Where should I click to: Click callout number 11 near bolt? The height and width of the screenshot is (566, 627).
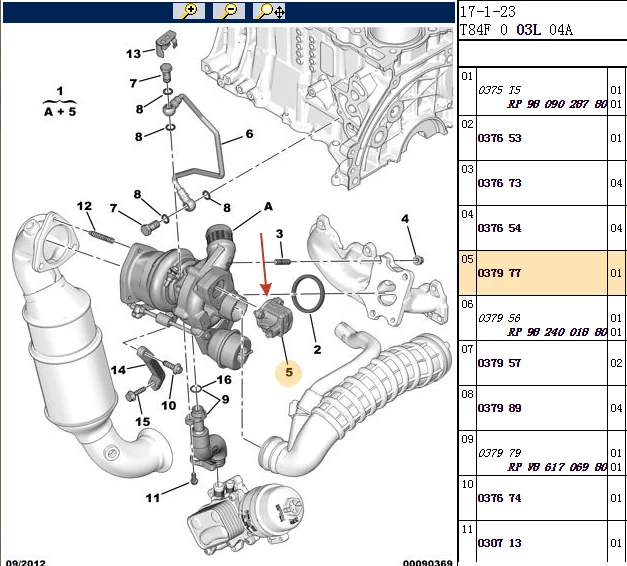pos(152,498)
